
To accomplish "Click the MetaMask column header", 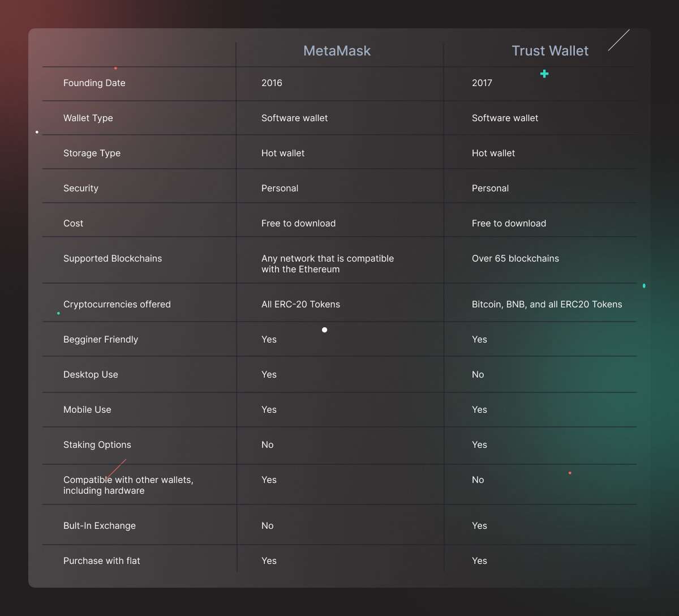I will coord(337,50).
